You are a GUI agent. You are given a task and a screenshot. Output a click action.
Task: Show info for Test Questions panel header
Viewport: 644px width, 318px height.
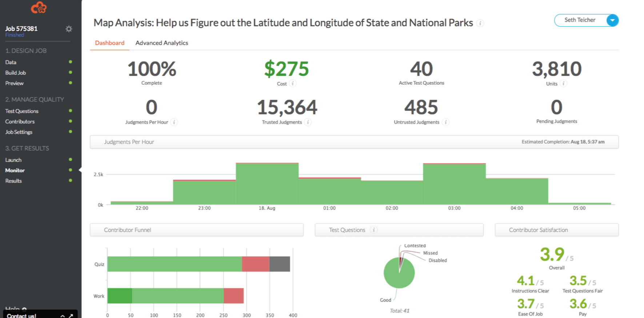373,230
